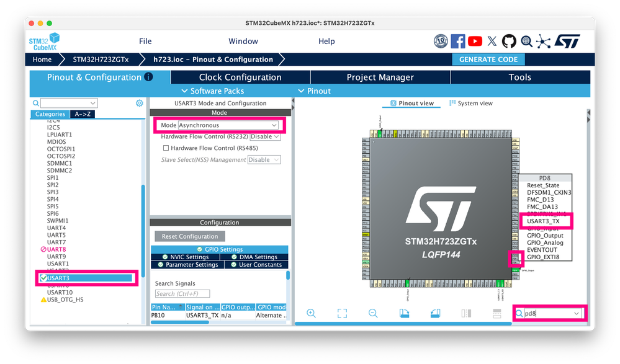Expand the Software Packs menu
Screen dimensions: 620x364
(213, 91)
